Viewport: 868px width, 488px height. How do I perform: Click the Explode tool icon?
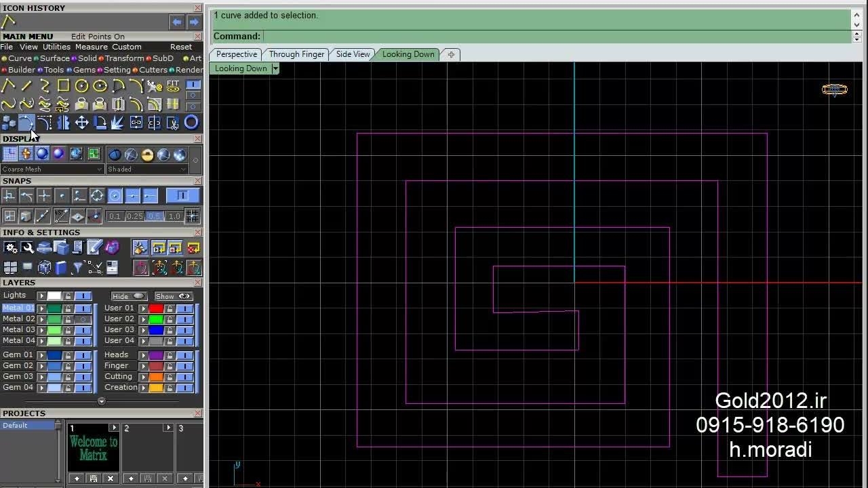pyautogui.click(x=117, y=123)
